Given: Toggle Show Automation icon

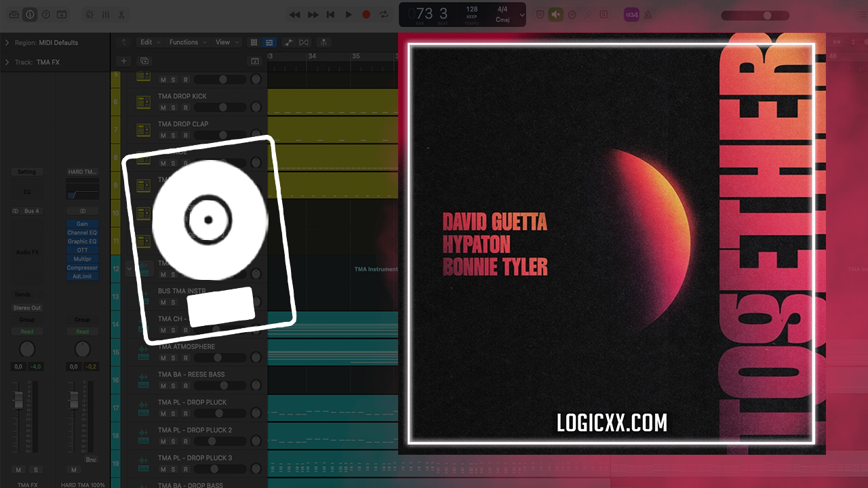Looking at the screenshot, I should tap(289, 42).
